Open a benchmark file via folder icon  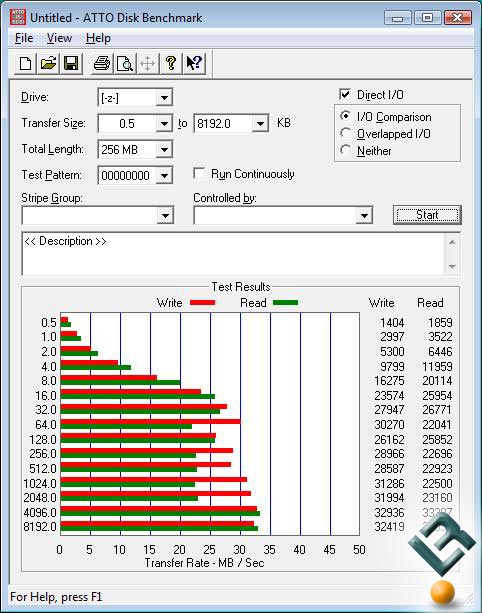tap(48, 63)
